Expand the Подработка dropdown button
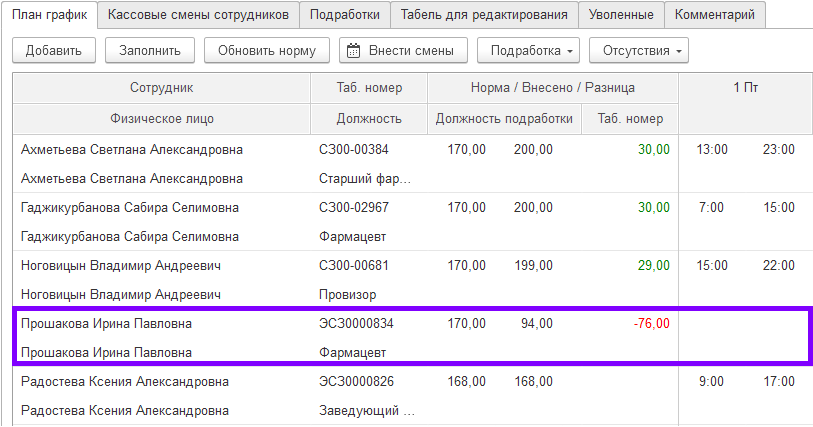The height and width of the screenshot is (427, 813). [528, 50]
